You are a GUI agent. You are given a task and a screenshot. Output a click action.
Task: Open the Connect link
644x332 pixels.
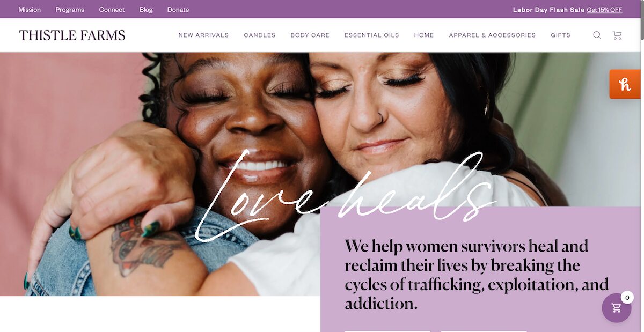(x=112, y=10)
